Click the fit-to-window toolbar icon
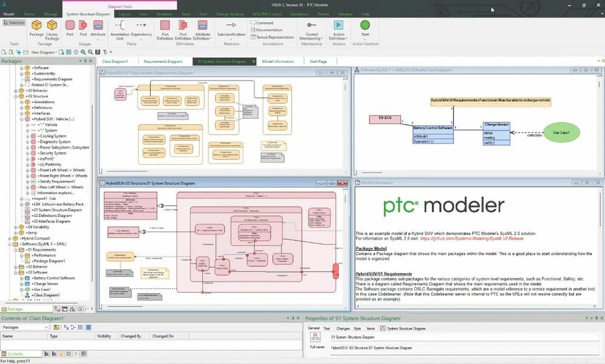605x364 pixels. pos(68,52)
